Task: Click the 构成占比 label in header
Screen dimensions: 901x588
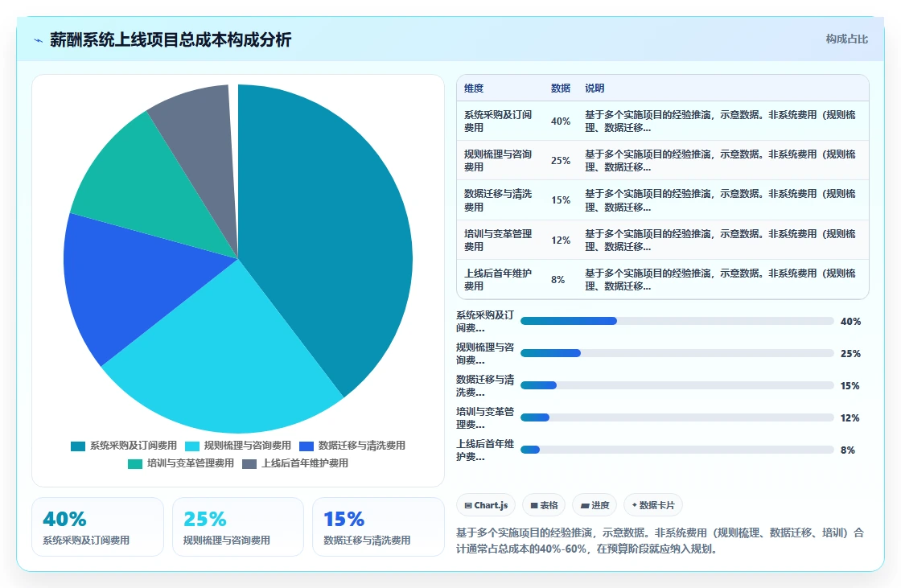Action: pyautogui.click(x=846, y=39)
